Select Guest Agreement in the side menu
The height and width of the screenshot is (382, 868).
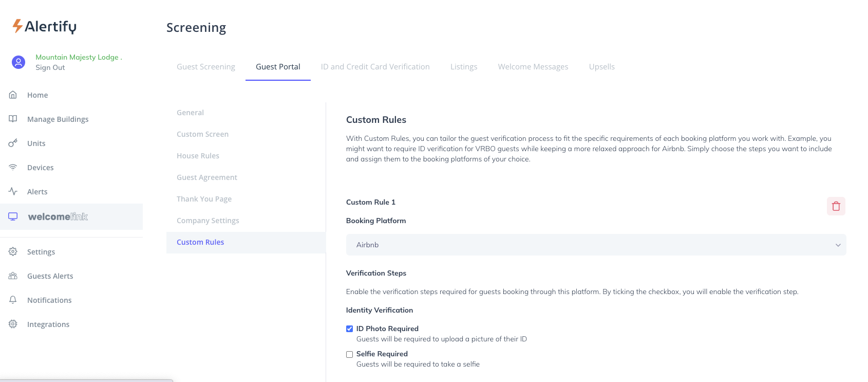[206, 177]
